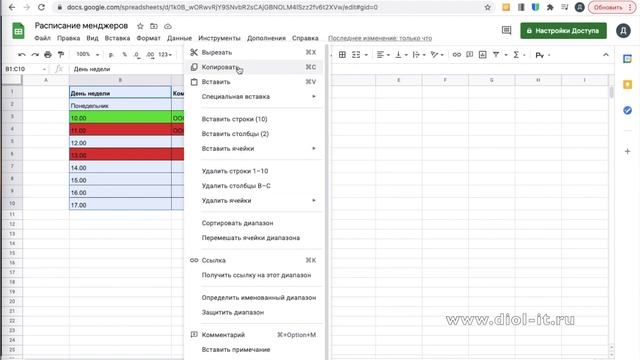The image size is (640, 360).
Task: Open Google Tasks side panel
Action: coord(627,110)
